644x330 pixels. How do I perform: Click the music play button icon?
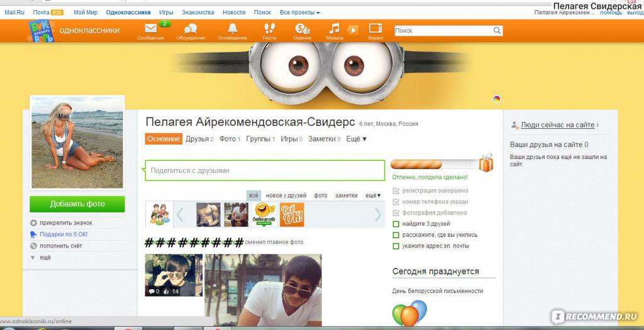click(353, 30)
